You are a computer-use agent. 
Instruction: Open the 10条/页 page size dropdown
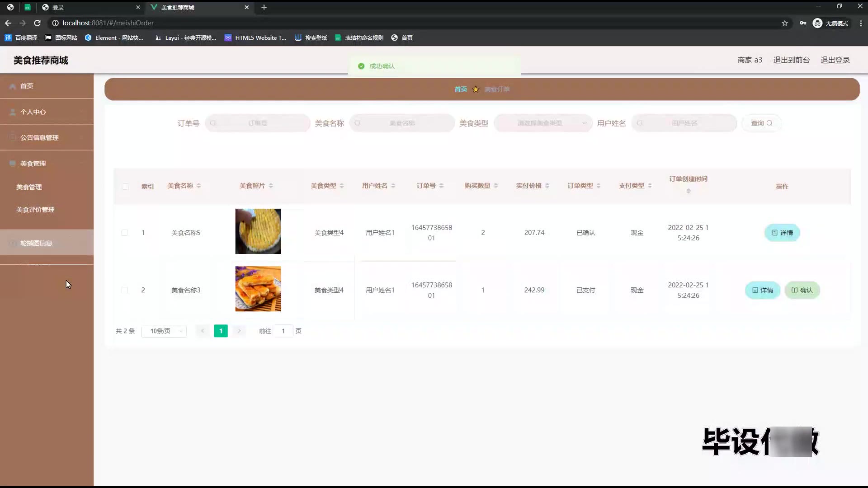(x=164, y=331)
